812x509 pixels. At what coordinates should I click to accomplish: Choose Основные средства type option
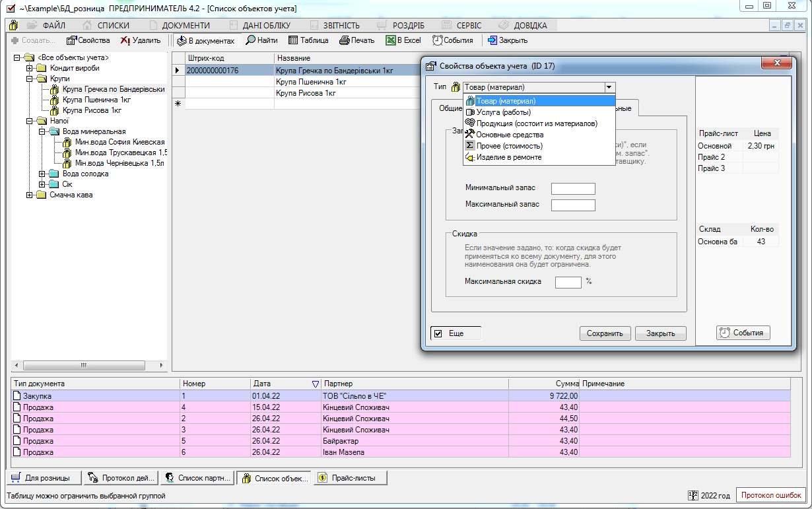click(539, 135)
